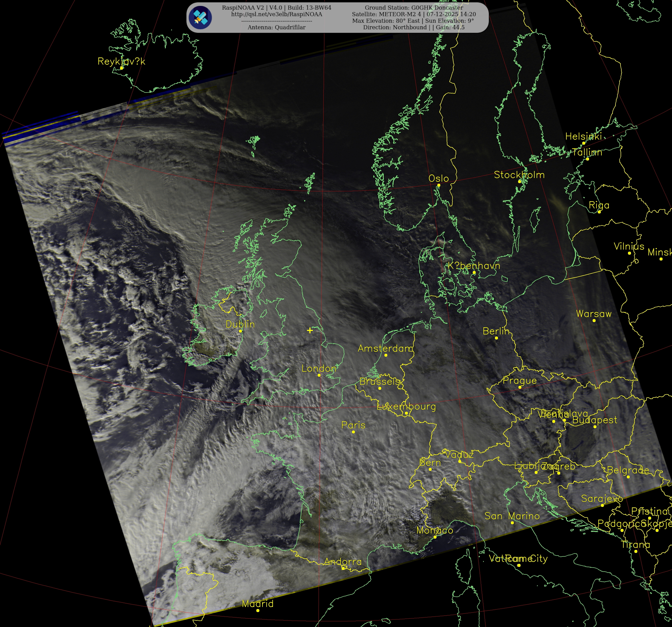
Task: Click the Andorra city marker dot
Action: pos(343,568)
